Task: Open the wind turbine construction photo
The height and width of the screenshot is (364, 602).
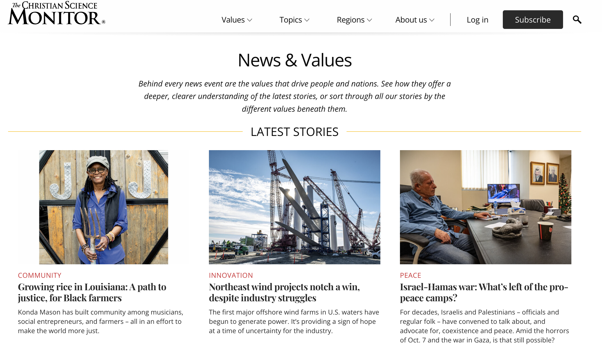Action: pyautogui.click(x=294, y=207)
